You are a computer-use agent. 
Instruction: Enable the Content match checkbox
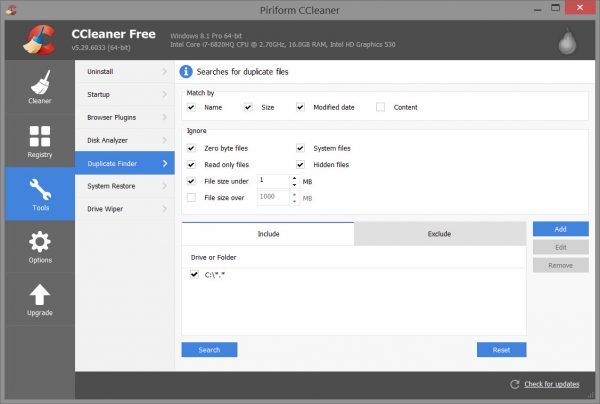pos(380,107)
